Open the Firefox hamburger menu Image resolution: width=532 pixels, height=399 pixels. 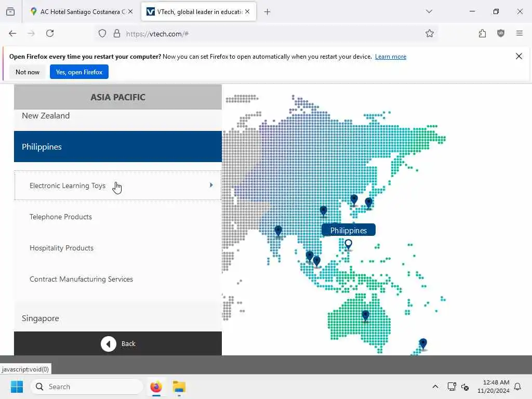(519, 33)
